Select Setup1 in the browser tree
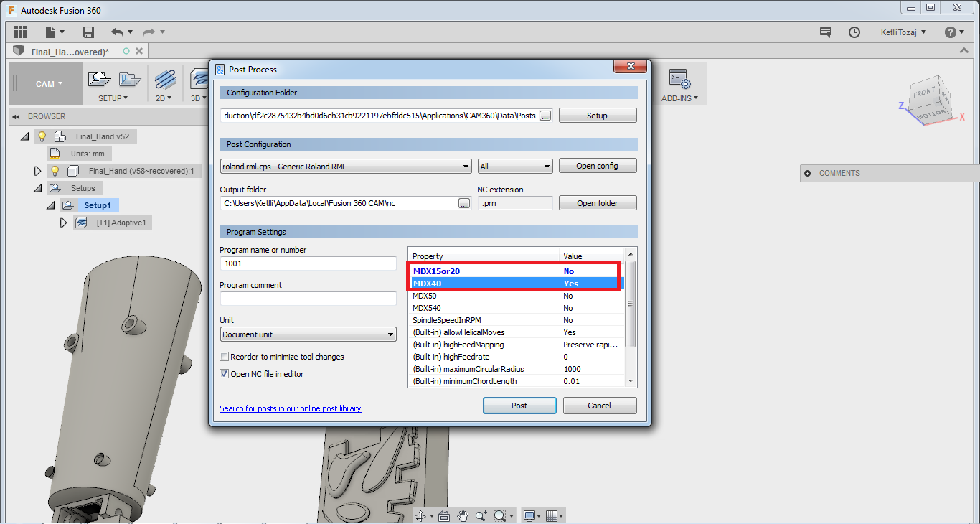The image size is (980, 524). [x=98, y=206]
